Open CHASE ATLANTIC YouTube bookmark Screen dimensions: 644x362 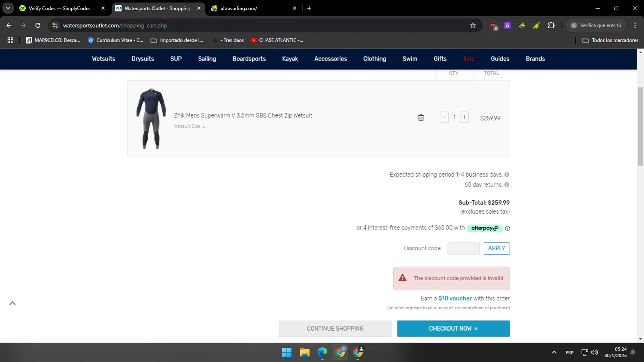[x=277, y=40]
